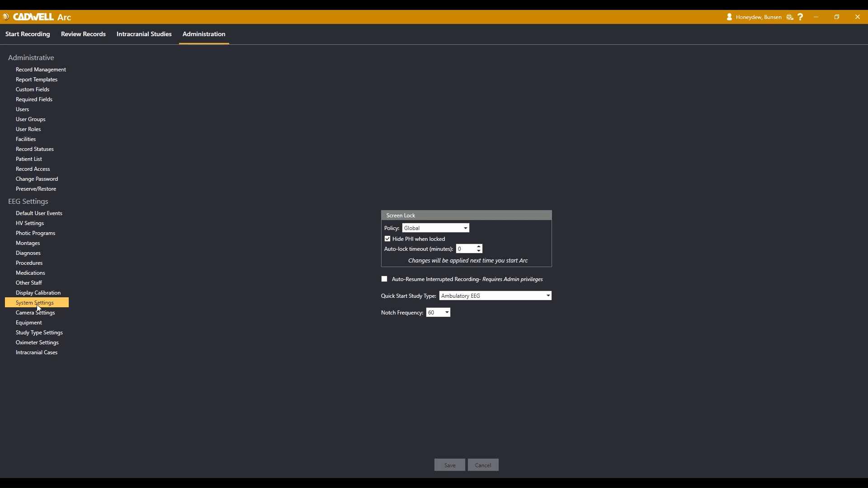The image size is (868, 488).
Task: Click the Save button
Action: click(x=450, y=465)
